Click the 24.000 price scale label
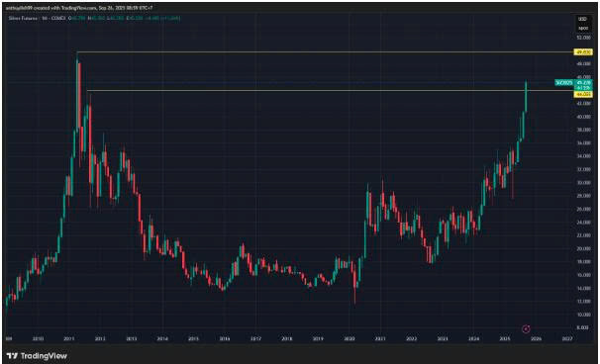600x364 pixels. coord(583,223)
